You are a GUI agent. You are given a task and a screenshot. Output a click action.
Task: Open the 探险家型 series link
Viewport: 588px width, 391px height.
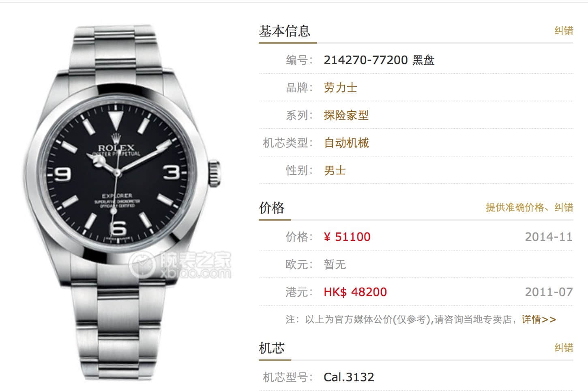tap(346, 115)
